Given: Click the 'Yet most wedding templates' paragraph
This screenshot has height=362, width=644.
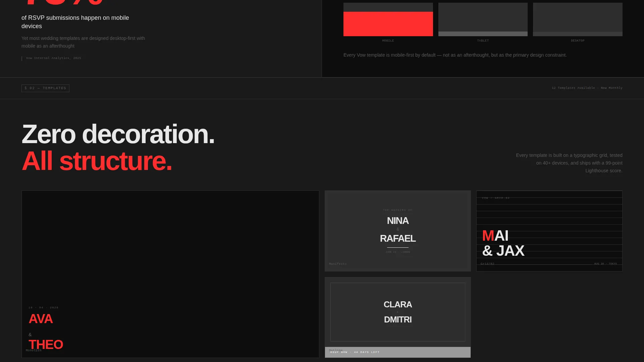Looking at the screenshot, I should point(83,42).
